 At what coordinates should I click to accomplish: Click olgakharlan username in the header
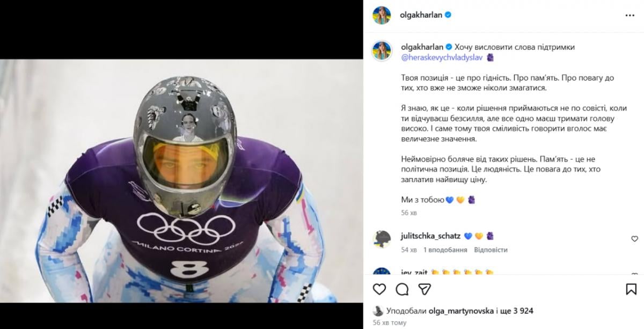pyautogui.click(x=421, y=16)
